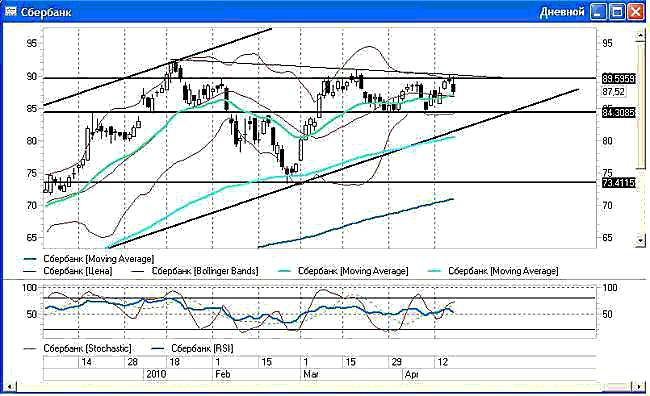Click the 84.3085 price level label

[x=618, y=112]
